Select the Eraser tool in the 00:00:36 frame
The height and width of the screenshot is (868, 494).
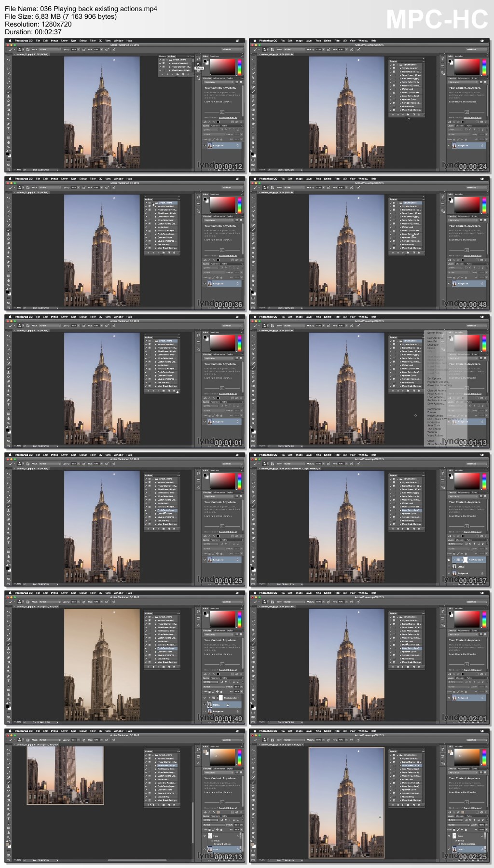click(9, 243)
